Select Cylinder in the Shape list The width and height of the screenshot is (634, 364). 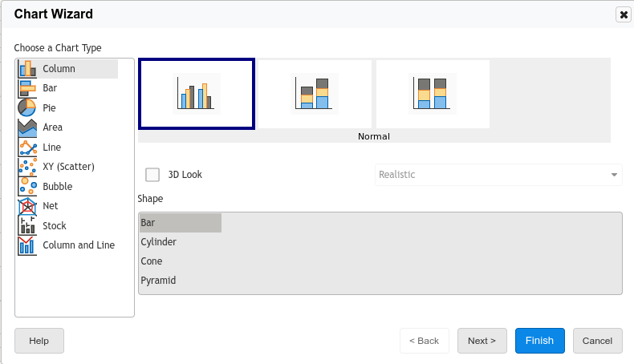(159, 242)
